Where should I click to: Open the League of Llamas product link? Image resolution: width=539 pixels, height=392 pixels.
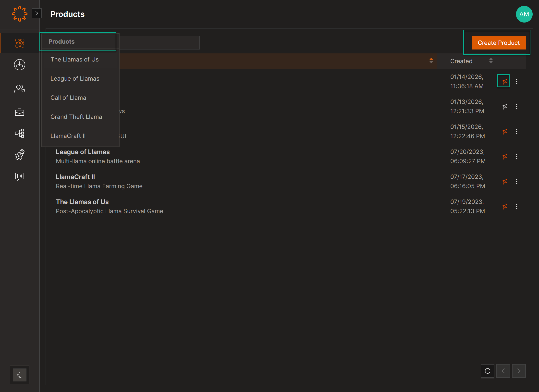point(83,152)
